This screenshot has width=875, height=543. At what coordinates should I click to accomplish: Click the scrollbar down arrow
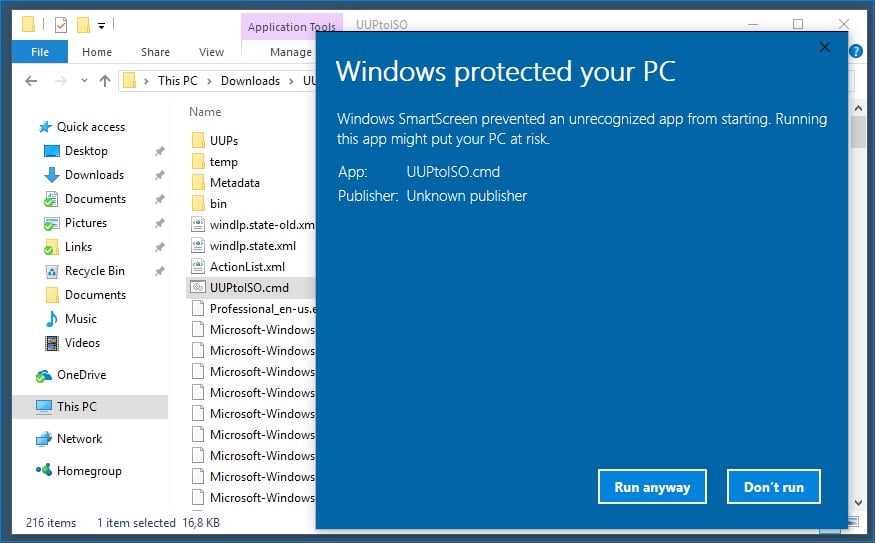click(x=858, y=503)
